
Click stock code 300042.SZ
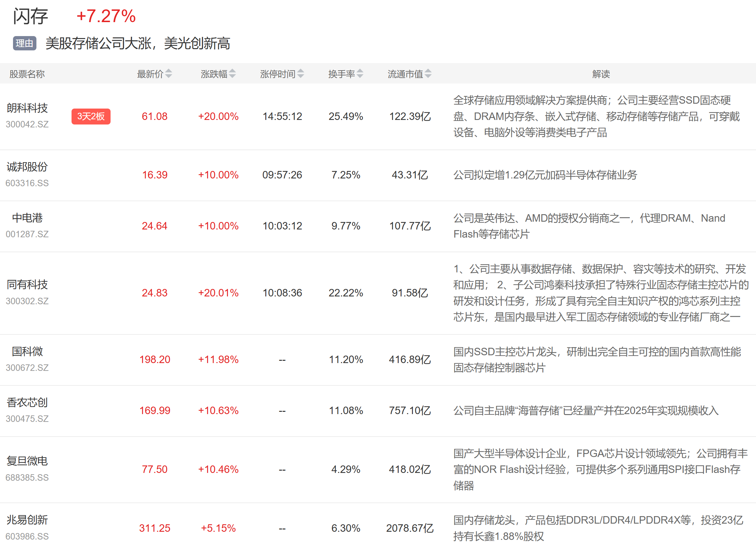tap(27, 124)
